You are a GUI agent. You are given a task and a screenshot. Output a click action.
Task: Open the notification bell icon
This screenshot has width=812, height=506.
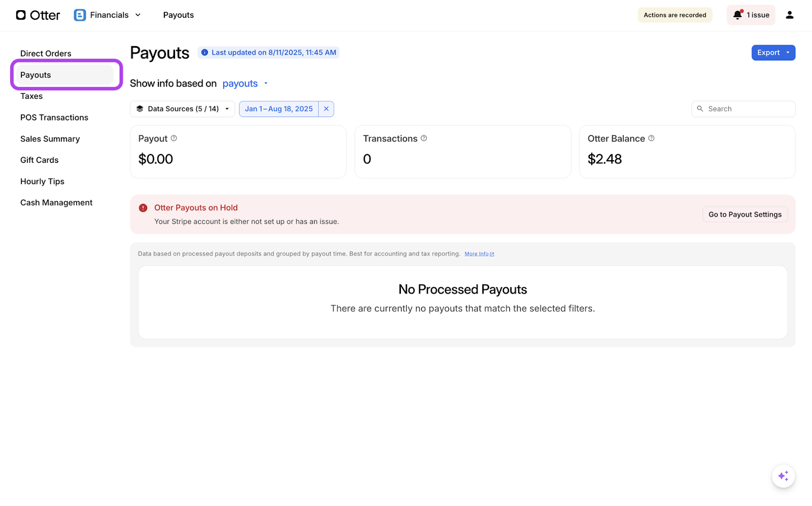[x=738, y=15]
